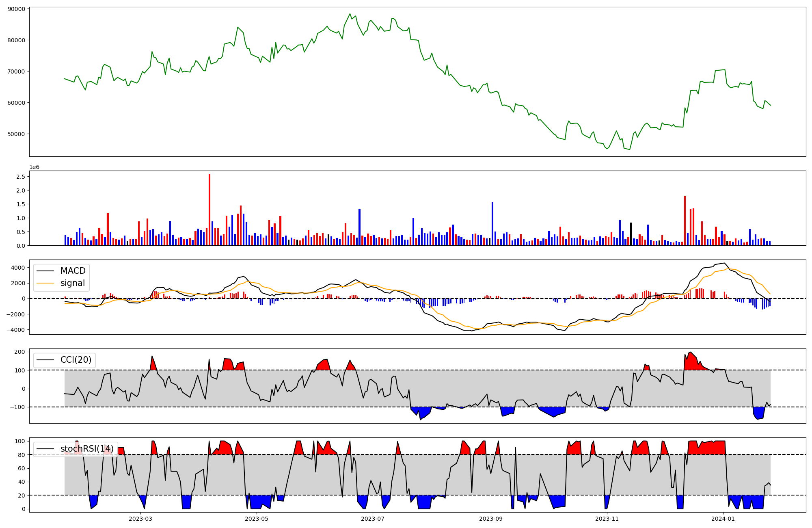Screen dimensions: 812x528
Task: Click the tallest blue volume bar
Action: click(492, 224)
